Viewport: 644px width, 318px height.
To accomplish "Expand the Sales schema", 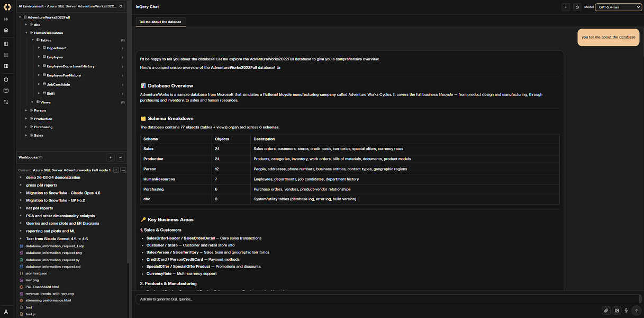I will point(26,136).
